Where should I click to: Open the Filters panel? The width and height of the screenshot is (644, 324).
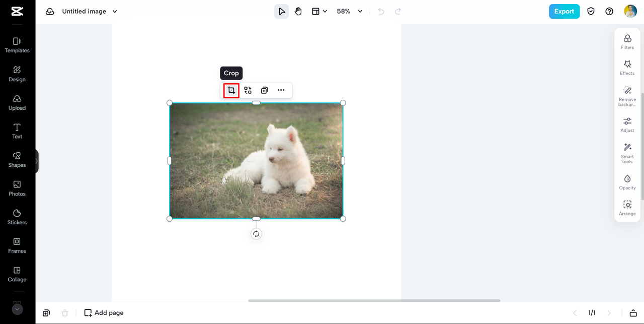pos(627,42)
